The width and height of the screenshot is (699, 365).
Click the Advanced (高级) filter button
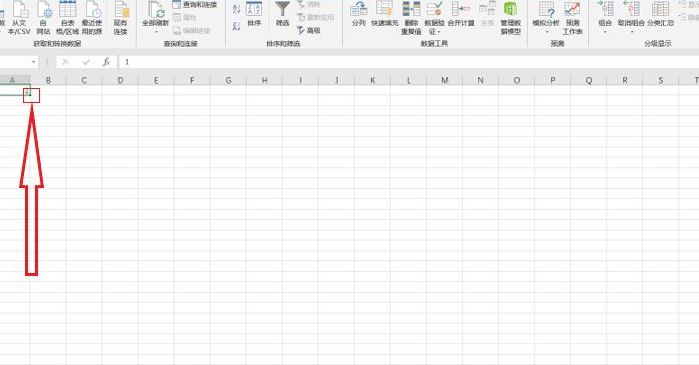pyautogui.click(x=308, y=30)
